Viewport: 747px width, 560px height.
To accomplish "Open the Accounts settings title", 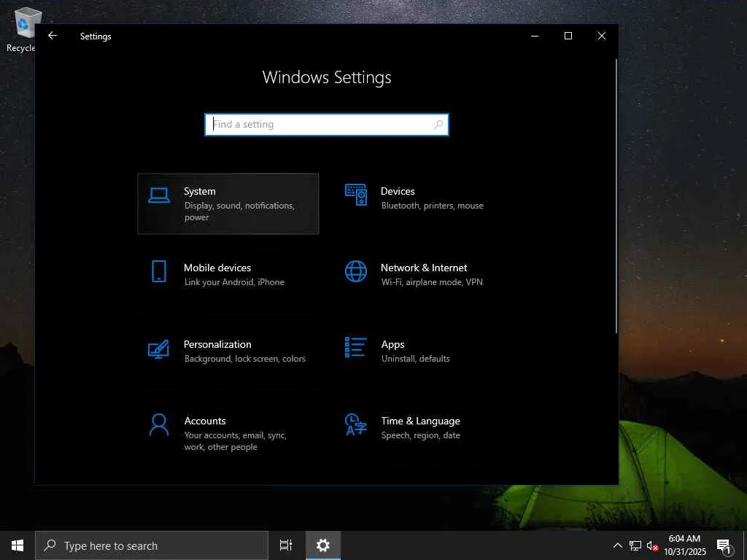I will pyautogui.click(x=205, y=421).
